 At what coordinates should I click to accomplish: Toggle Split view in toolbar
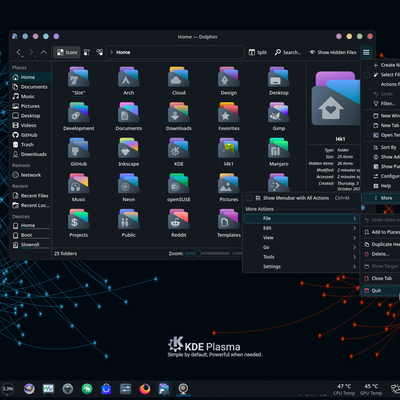tap(258, 52)
